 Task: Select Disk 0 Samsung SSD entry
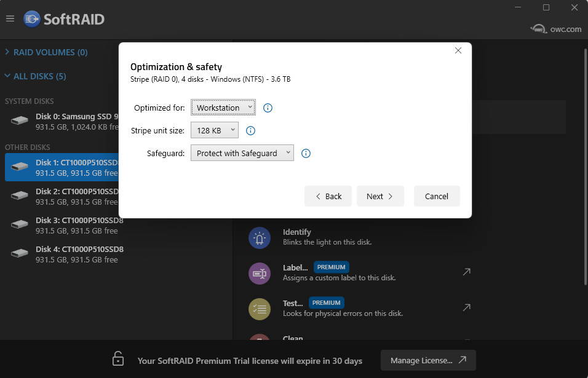point(62,121)
